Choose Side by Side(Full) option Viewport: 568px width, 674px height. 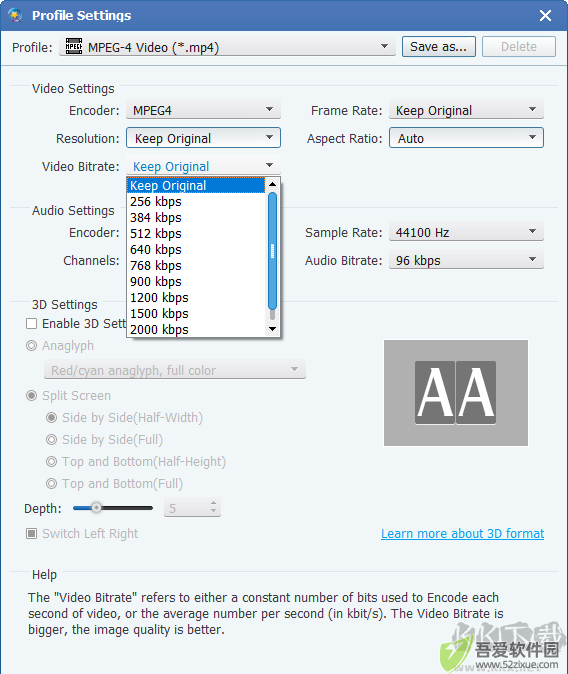pos(52,439)
